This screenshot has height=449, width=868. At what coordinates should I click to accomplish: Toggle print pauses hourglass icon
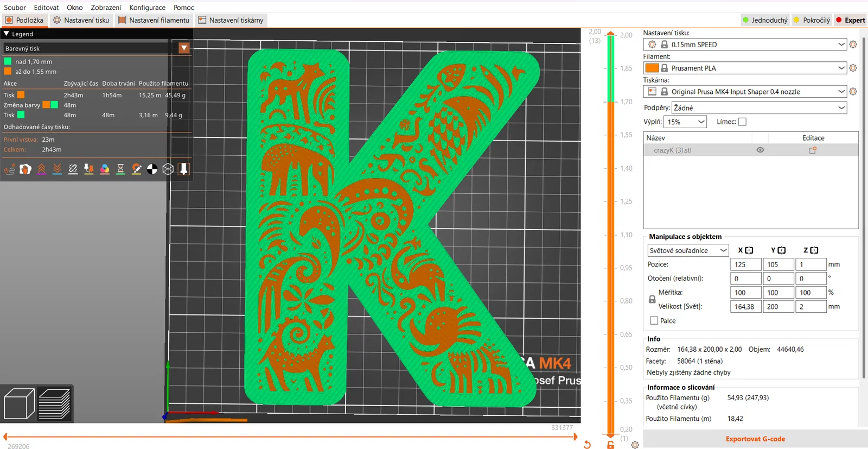120,169
